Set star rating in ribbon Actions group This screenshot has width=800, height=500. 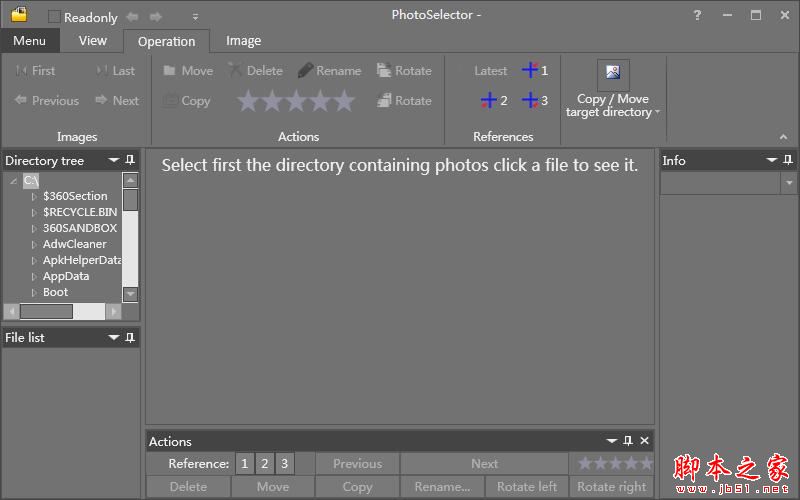296,100
